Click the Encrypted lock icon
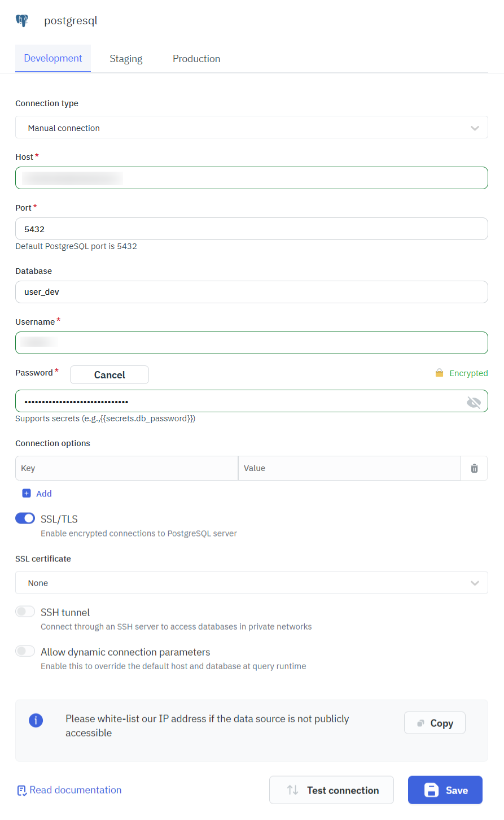 [439, 373]
